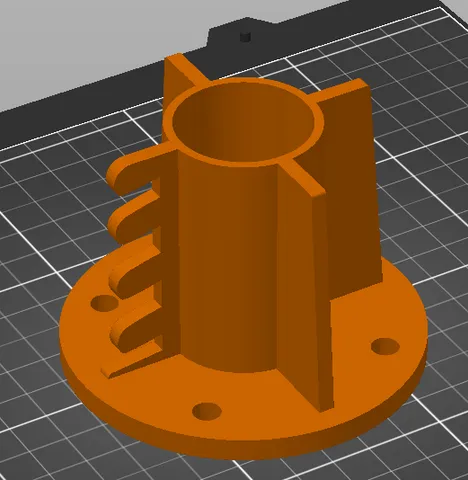Image resolution: width=468 pixels, height=480 pixels.
Task: Select the orange cylinder body of the model
Action: tap(227, 263)
